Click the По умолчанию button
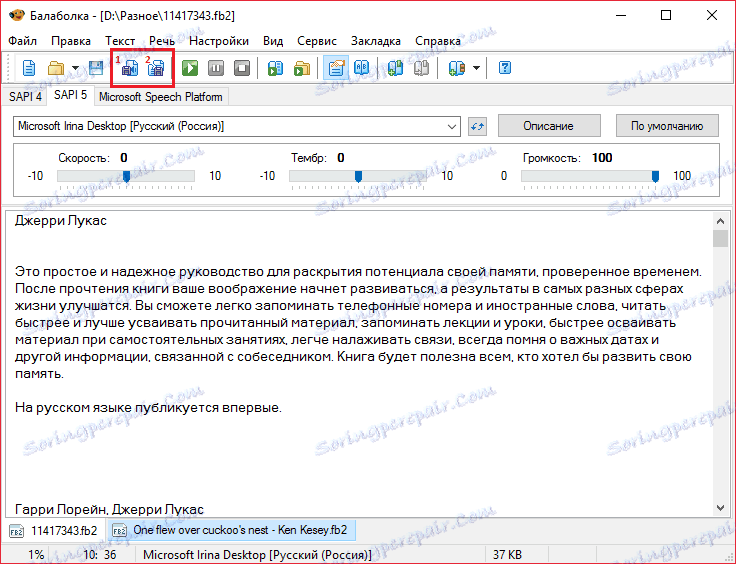The image size is (736, 564). coord(667,126)
